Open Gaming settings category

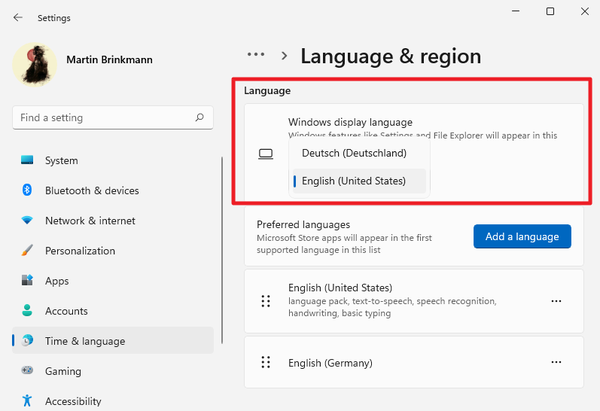pos(113,371)
